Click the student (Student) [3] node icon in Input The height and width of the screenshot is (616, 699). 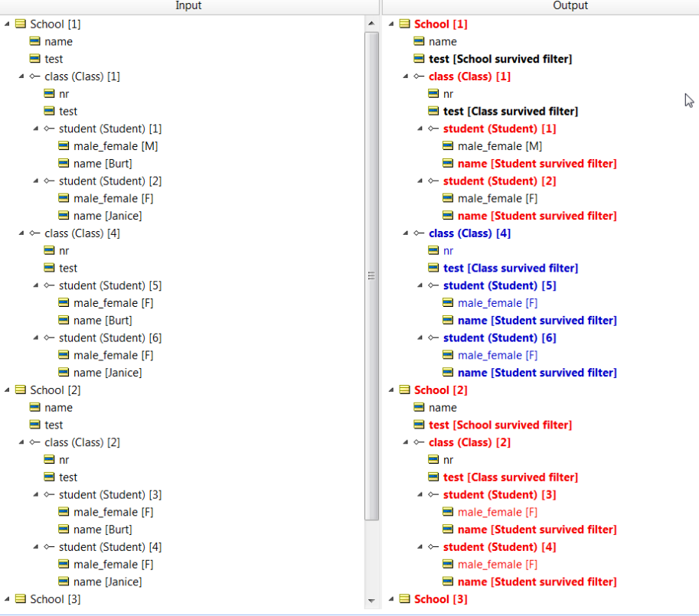coord(50,495)
